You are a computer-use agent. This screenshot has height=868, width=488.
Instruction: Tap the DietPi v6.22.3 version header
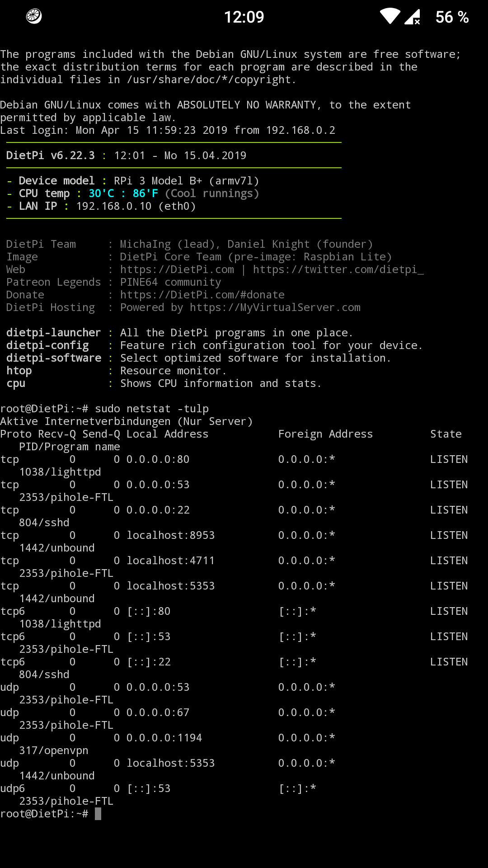point(51,156)
